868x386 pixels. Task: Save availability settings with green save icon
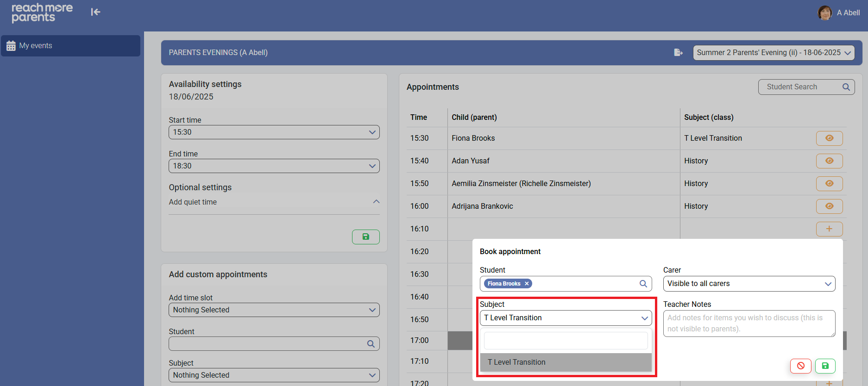point(365,237)
